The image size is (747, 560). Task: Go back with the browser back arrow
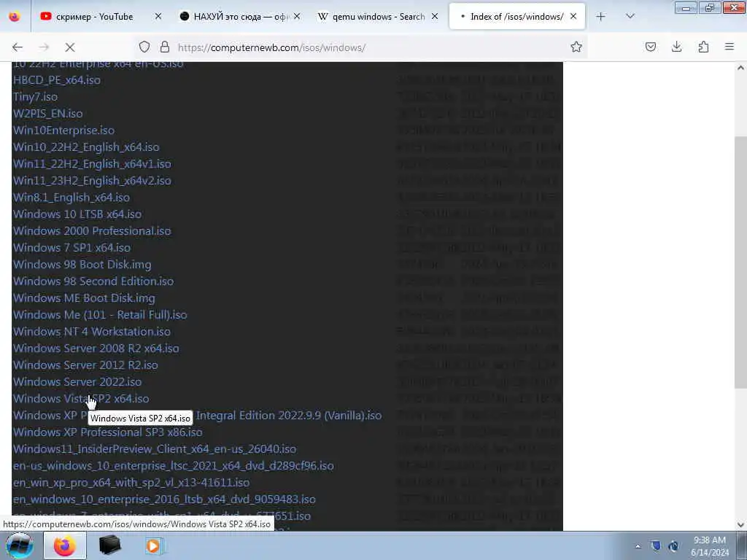click(x=18, y=47)
